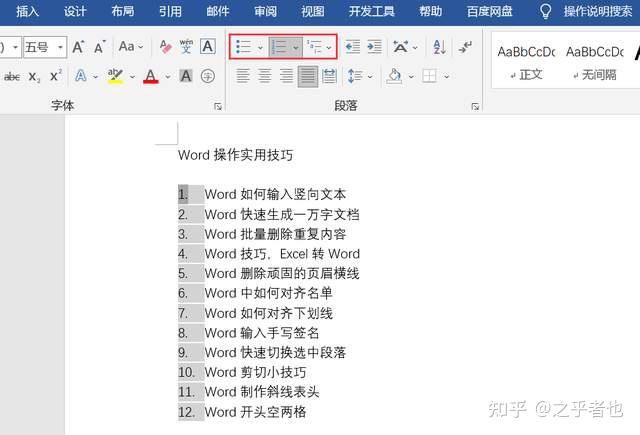
Task: Apply the yellow text highlight color
Action: 116,76
